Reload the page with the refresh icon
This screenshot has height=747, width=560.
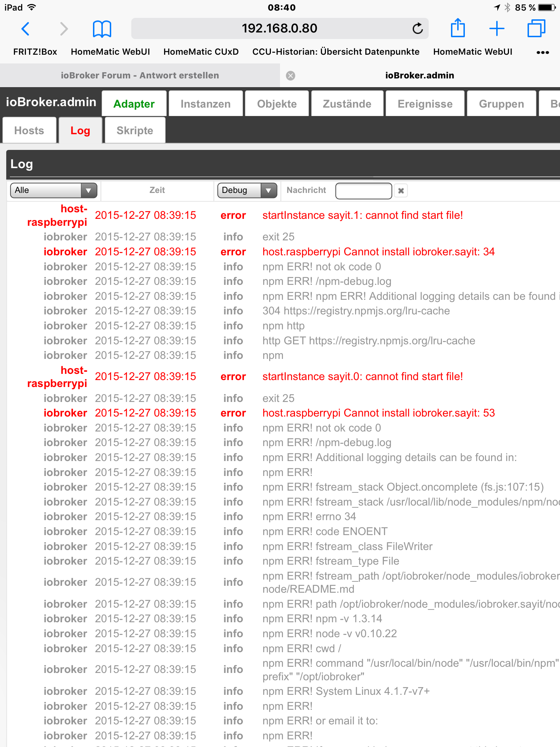[417, 28]
